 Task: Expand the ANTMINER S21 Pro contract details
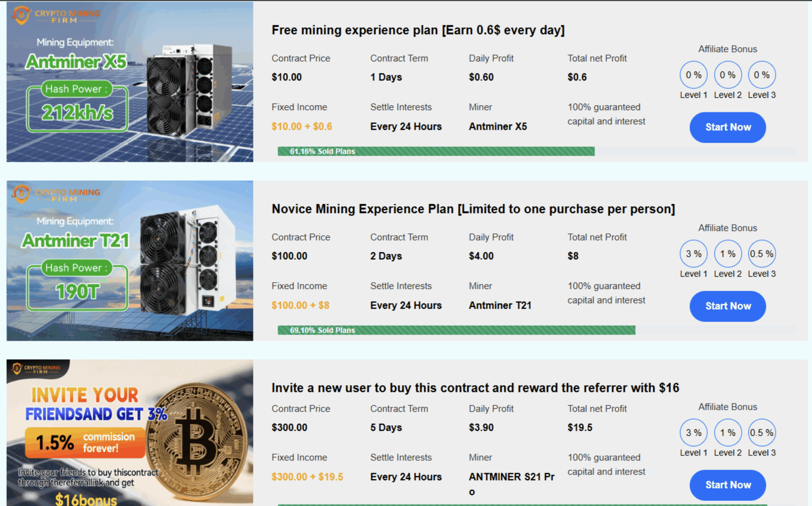click(512, 477)
